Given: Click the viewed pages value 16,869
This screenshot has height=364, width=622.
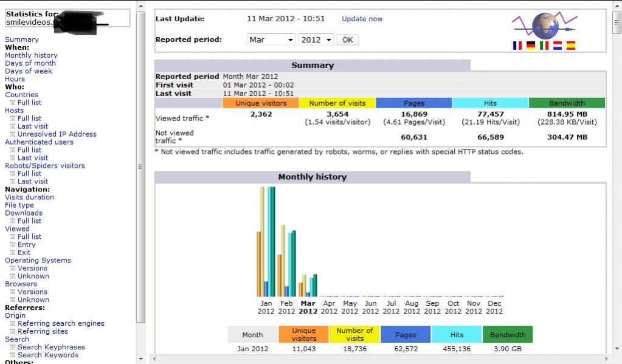Looking at the screenshot, I should pyautogui.click(x=414, y=114).
